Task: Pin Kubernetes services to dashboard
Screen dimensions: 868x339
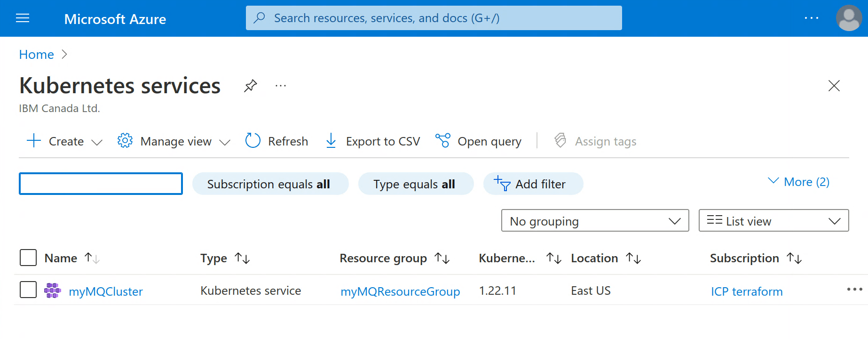Action: pos(250,86)
